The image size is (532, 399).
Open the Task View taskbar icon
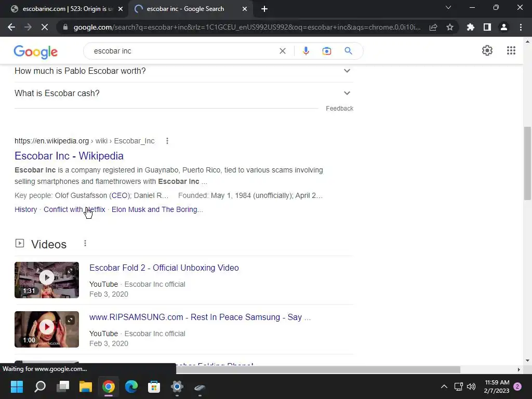(63, 387)
